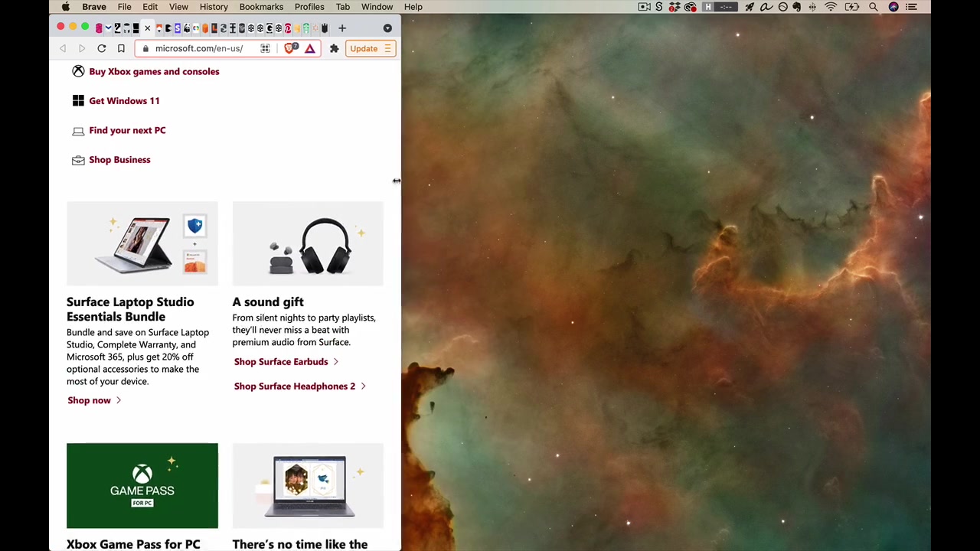Click the Windows logo icon
This screenshot has height=551, width=980.
tap(78, 101)
